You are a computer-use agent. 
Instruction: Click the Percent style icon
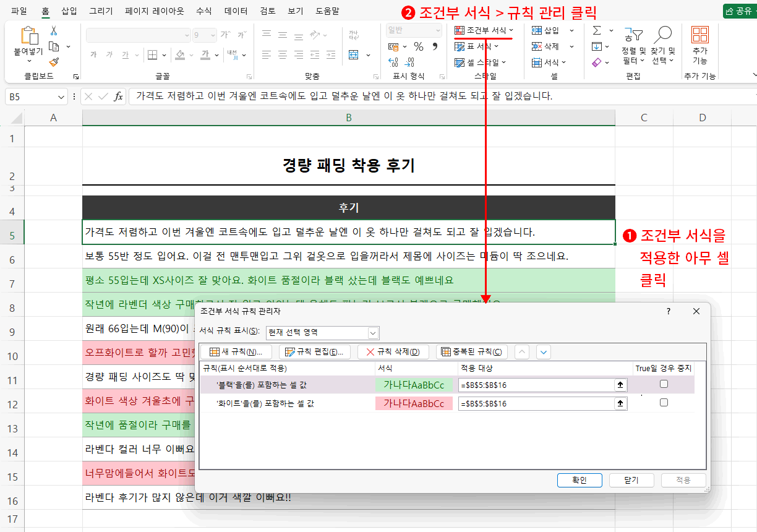419,46
